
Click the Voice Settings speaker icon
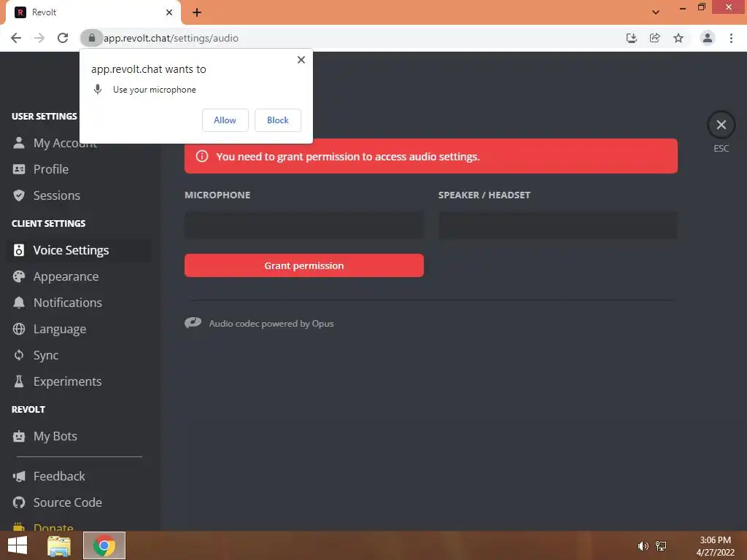tap(19, 250)
